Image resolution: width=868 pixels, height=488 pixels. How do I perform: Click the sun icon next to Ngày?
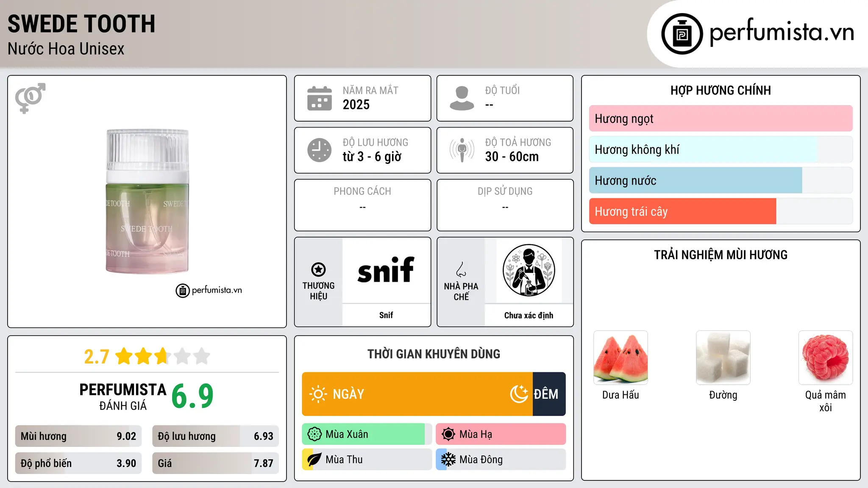(318, 394)
